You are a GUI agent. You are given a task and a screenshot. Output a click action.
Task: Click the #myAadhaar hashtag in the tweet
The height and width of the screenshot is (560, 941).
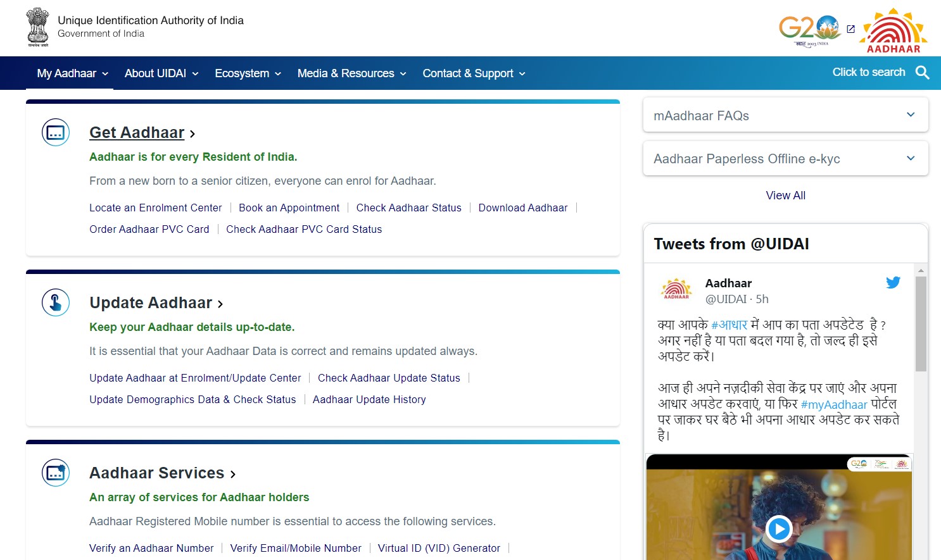[x=834, y=404]
